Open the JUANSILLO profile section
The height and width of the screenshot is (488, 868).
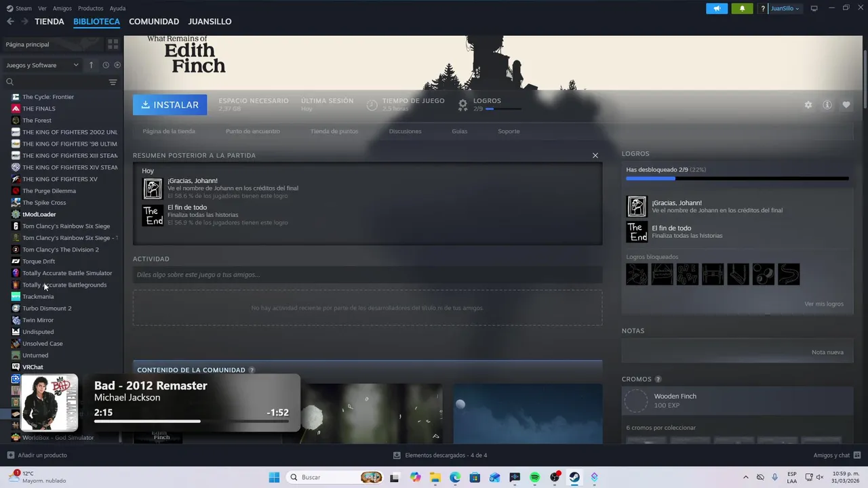click(210, 22)
